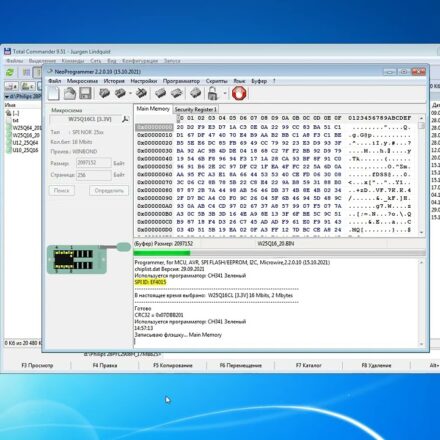Image resolution: width=440 pixels, height=440 pixels.
Task: Select the txt item in Total Commander
Action: coord(12,120)
